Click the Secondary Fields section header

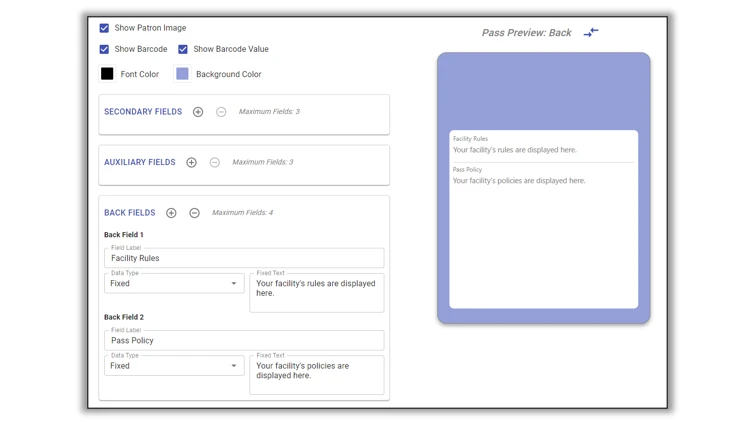pyautogui.click(x=143, y=112)
